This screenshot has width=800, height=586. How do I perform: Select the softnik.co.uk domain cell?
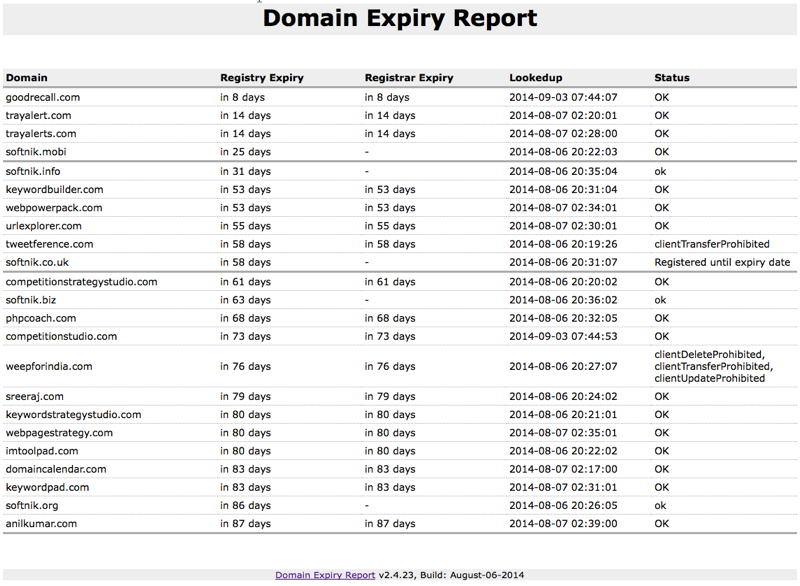pyautogui.click(x=37, y=262)
